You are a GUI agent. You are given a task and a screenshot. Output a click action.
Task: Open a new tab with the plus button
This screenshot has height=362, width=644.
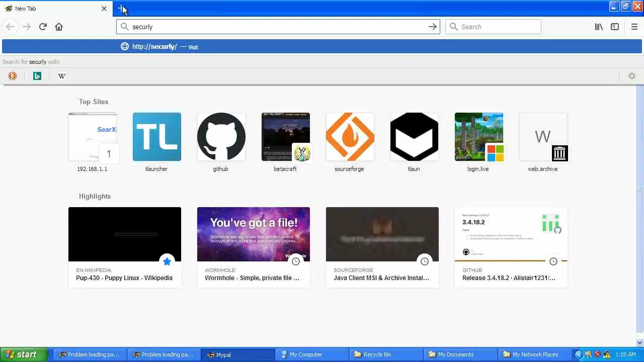coord(121,8)
